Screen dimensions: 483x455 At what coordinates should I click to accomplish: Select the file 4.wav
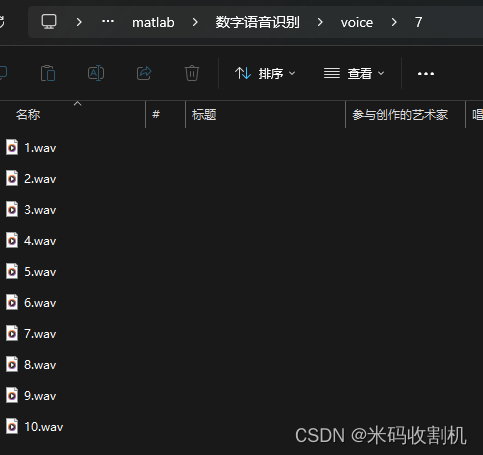[x=31, y=241]
